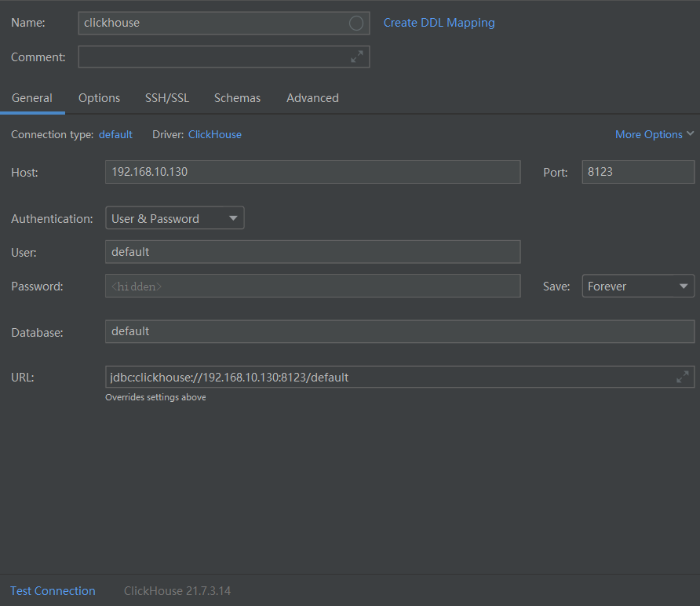This screenshot has height=606, width=700.
Task: Click the Overrides settings above hint
Action: pyautogui.click(x=156, y=397)
